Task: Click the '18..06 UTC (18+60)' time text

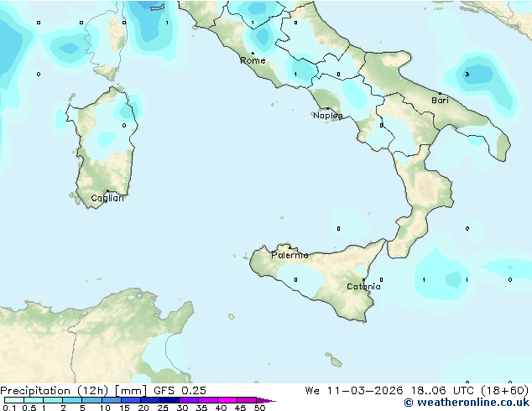Action: [470, 391]
